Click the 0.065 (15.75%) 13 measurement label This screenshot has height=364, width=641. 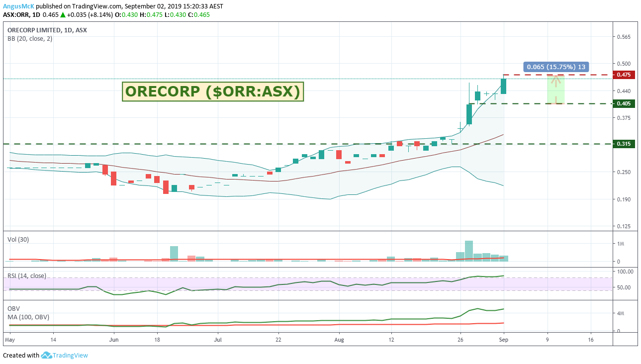(556, 67)
